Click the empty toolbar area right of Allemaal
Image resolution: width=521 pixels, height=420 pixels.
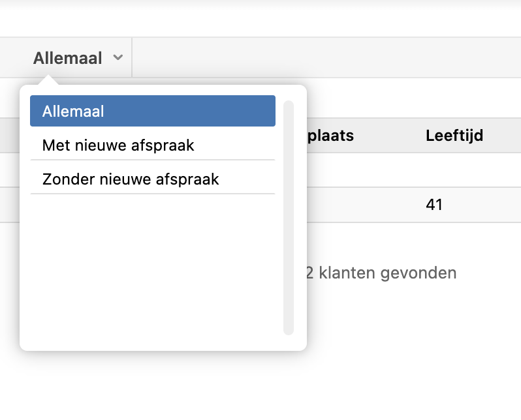pos(326,58)
